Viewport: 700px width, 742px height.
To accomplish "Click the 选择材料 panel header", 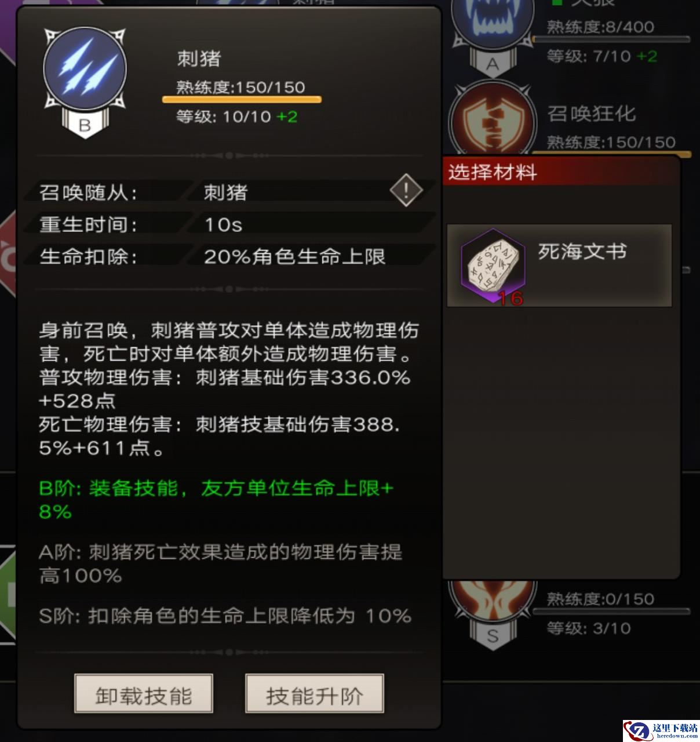I will click(x=561, y=172).
